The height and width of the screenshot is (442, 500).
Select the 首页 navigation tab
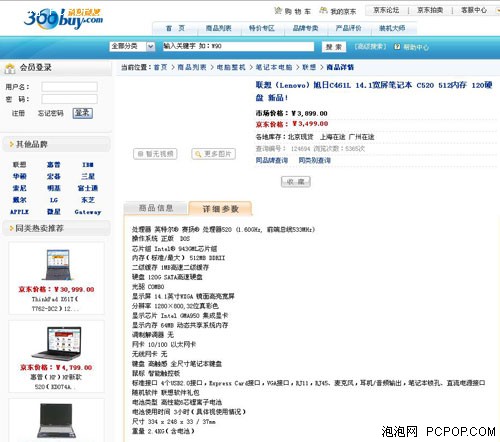click(x=175, y=28)
